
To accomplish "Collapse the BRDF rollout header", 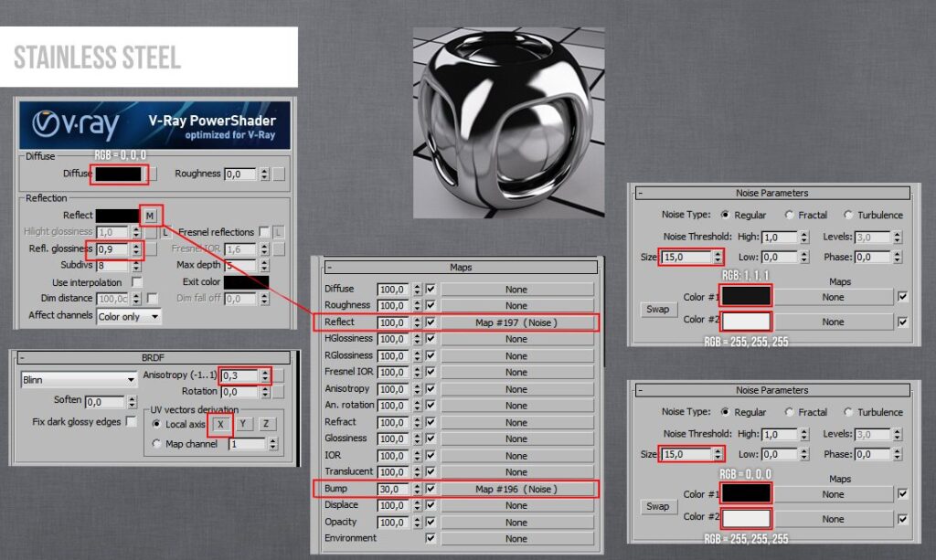I will click(x=153, y=357).
